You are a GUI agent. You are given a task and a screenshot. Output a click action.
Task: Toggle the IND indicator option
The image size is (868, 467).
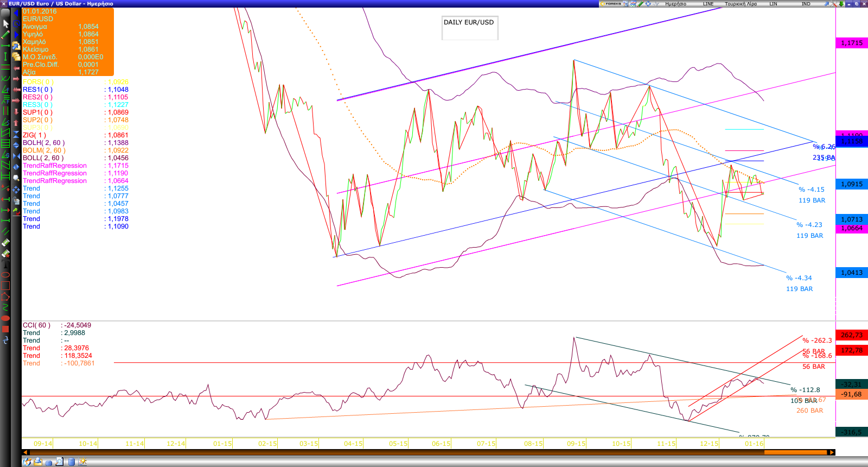(806, 4)
